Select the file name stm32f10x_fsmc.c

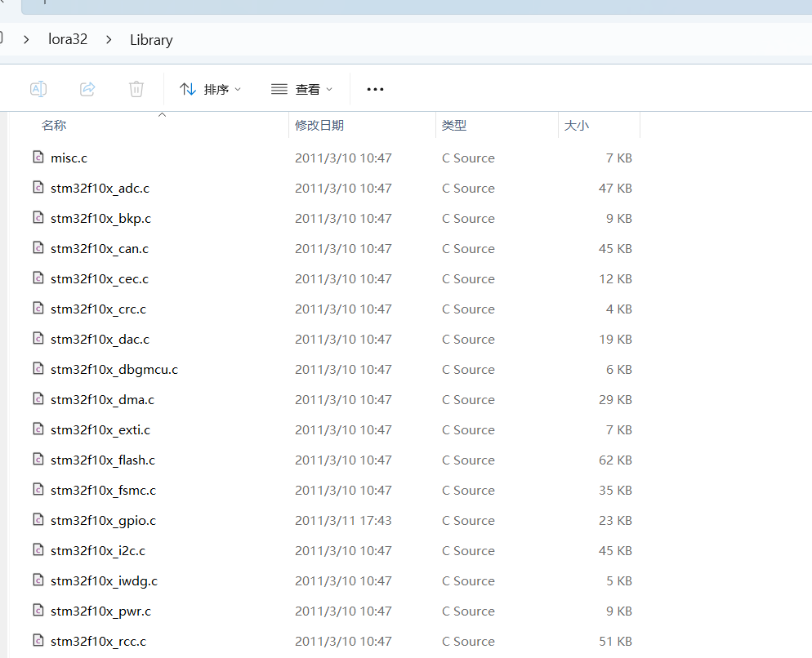tap(103, 491)
